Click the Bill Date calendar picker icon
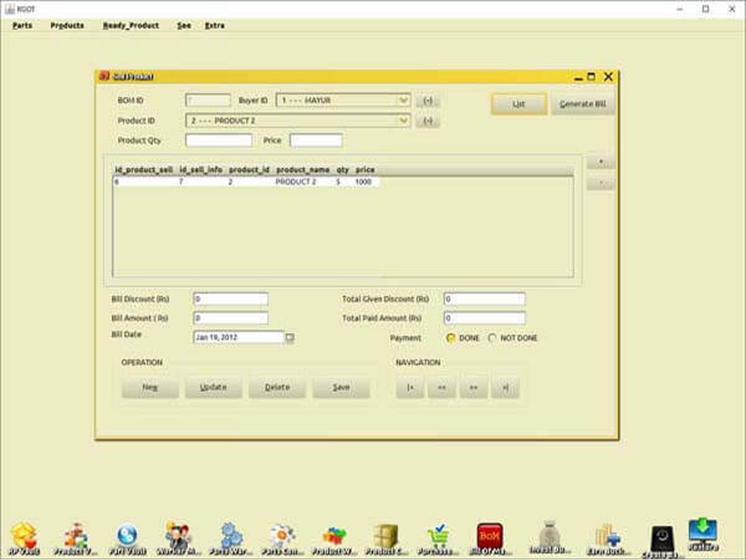Screen dimensions: 746x560 click(289, 337)
